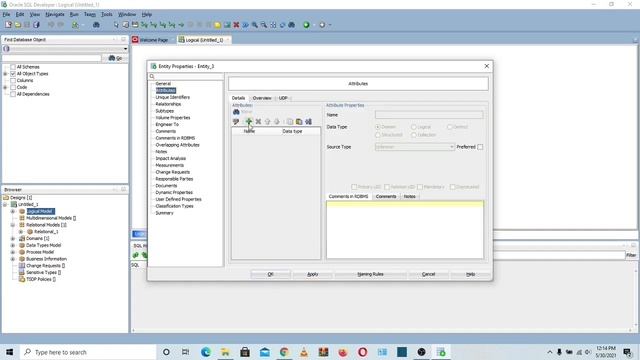The width and height of the screenshot is (640, 360).
Task: Expand the Logical Model tree node
Action: coord(13,211)
